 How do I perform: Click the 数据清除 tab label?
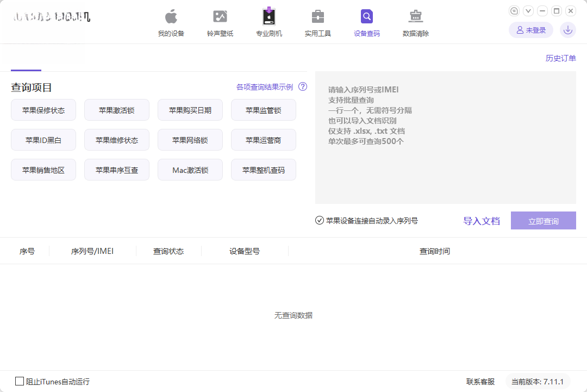tap(416, 33)
